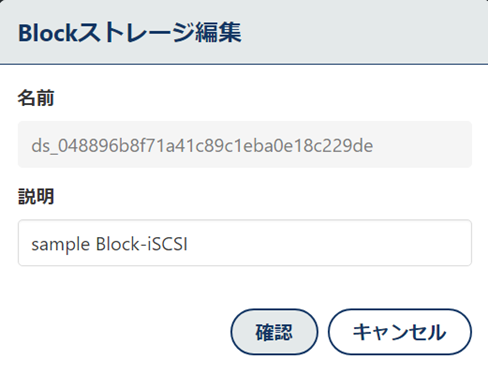This screenshot has height=375, width=488.
Task: Dismiss dialog with the キャンセル button
Action: (x=400, y=332)
